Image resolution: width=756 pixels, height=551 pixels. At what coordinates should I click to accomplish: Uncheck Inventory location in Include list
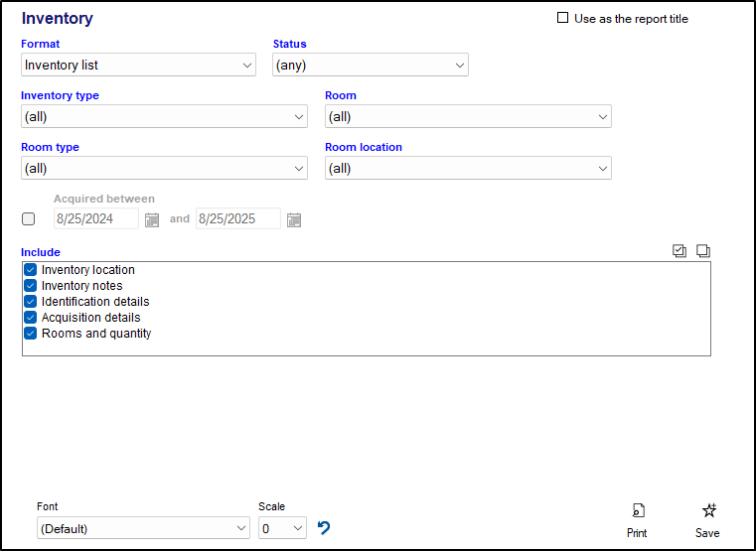pyautogui.click(x=31, y=270)
